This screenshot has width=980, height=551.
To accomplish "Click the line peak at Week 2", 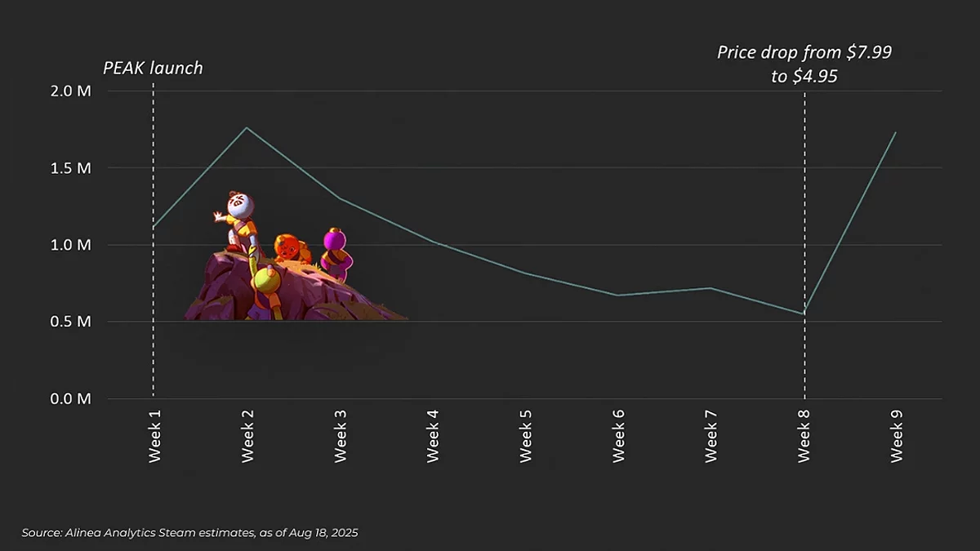I will pos(247,127).
